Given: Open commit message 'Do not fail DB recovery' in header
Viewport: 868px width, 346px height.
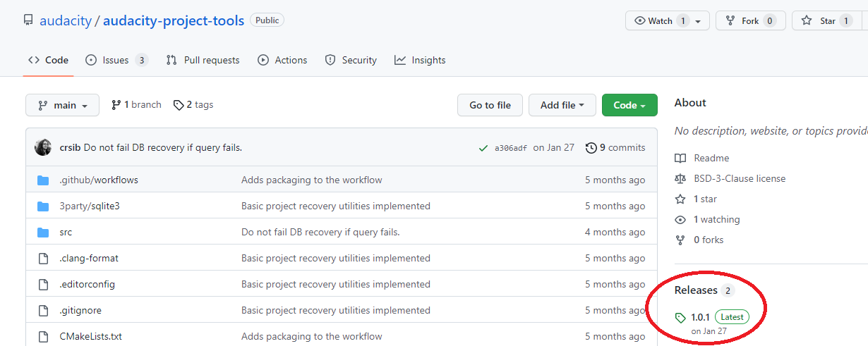Looking at the screenshot, I should coord(163,147).
